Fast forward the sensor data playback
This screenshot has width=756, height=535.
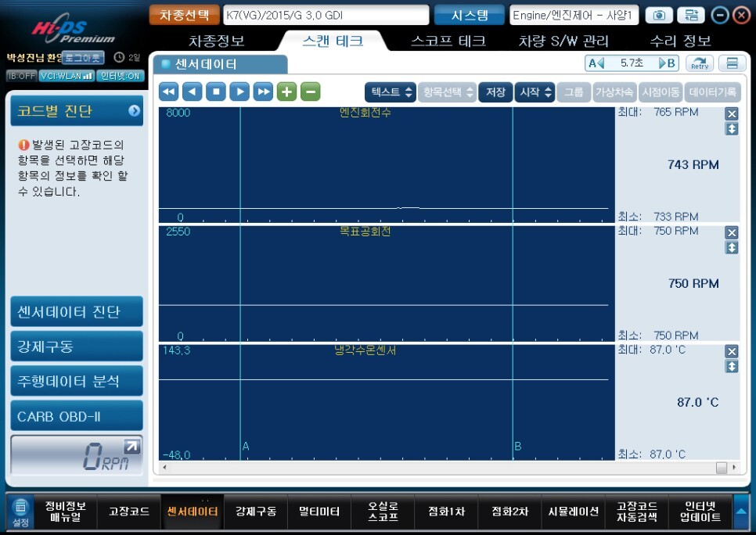[x=263, y=92]
